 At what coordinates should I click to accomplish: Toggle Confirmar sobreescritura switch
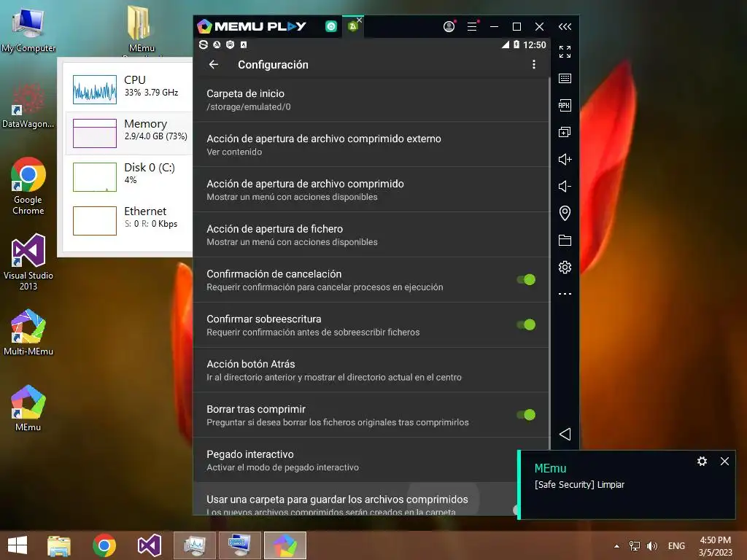click(x=526, y=324)
